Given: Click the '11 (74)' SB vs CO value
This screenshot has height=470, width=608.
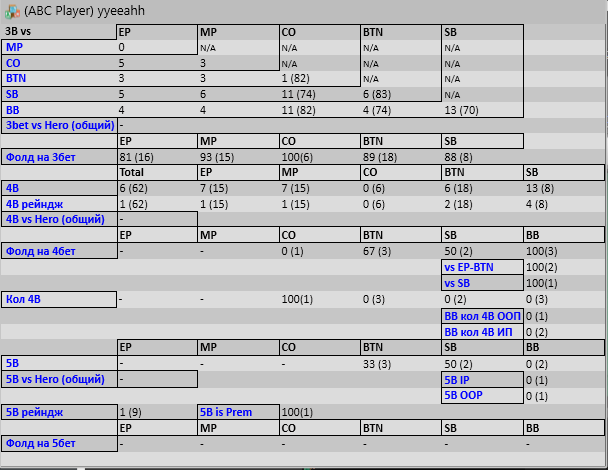Looking at the screenshot, I should [x=299, y=94].
